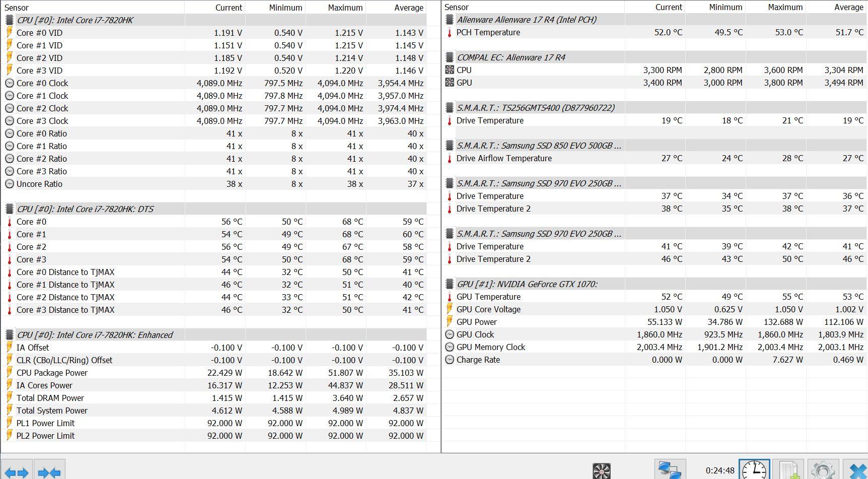Reset min/max values using the clock icon
The image size is (868, 479).
(754, 470)
